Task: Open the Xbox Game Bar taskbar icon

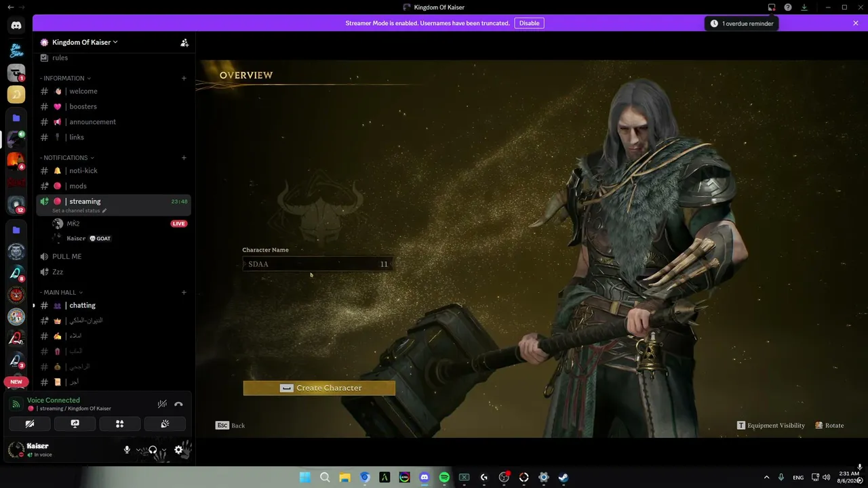Action: [464, 477]
